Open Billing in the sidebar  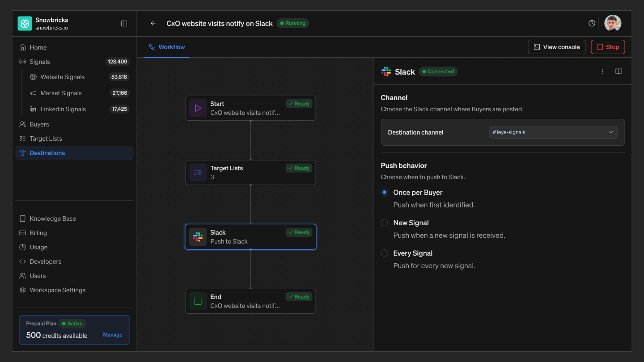point(74,233)
